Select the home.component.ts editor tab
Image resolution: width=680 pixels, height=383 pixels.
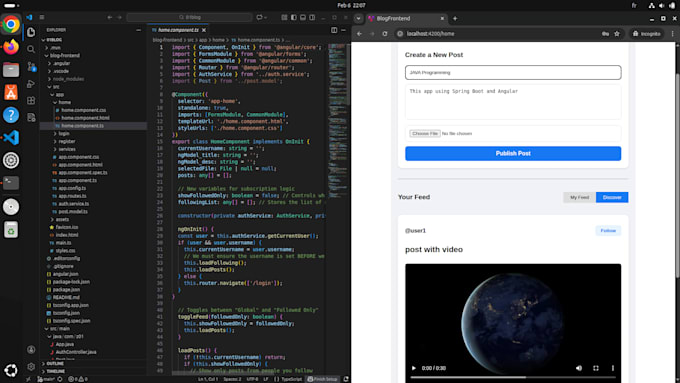[178, 30]
